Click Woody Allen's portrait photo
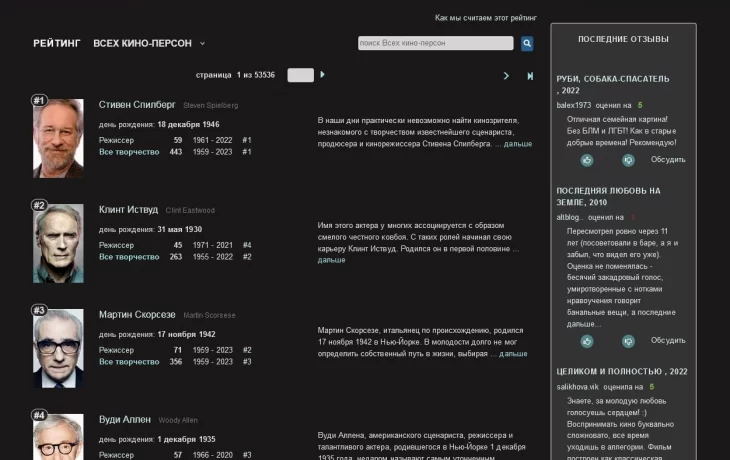This screenshot has height=460, width=730. (58, 437)
